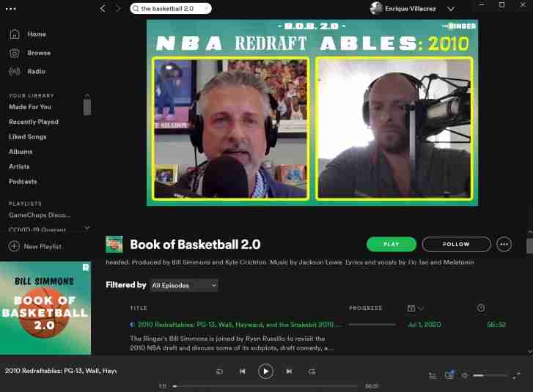Open the All Episodes filter dropdown
The image size is (533, 392).
point(184,285)
